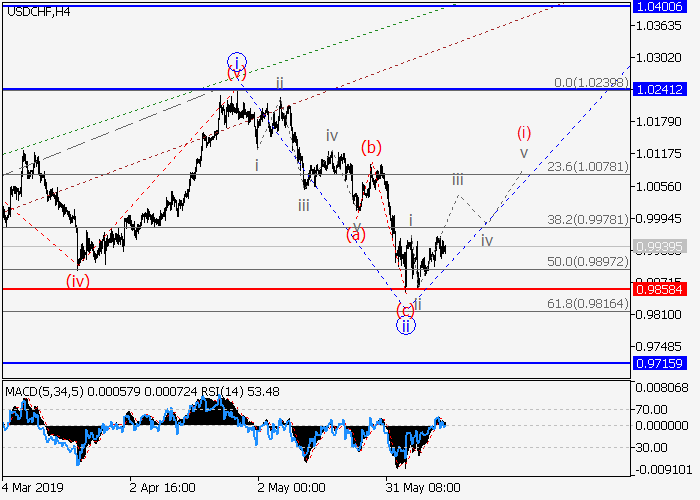
Task: Click the red (b) wave label
Action: click(372, 148)
